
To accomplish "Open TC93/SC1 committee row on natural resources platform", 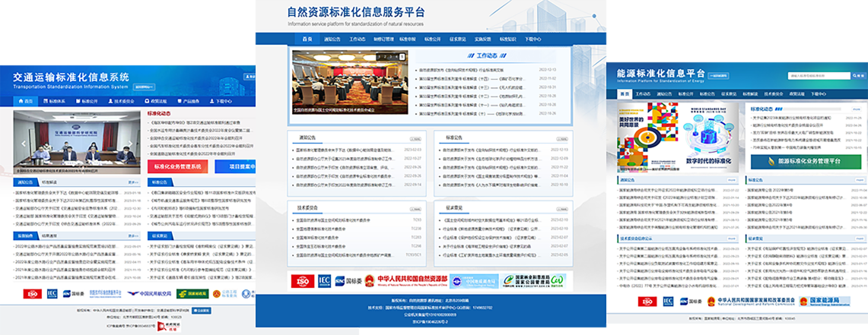I will (359, 255).
